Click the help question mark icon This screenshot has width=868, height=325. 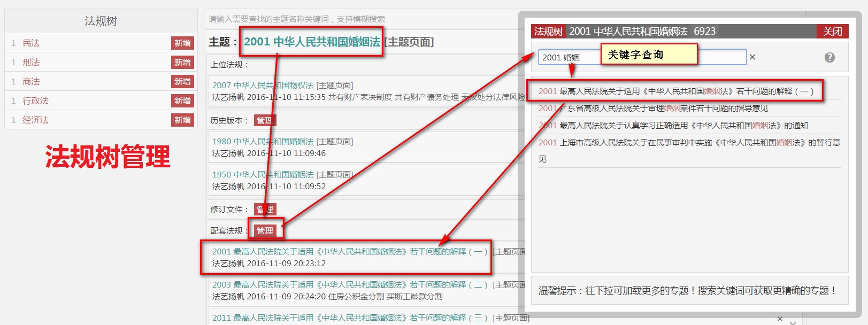coord(829,57)
